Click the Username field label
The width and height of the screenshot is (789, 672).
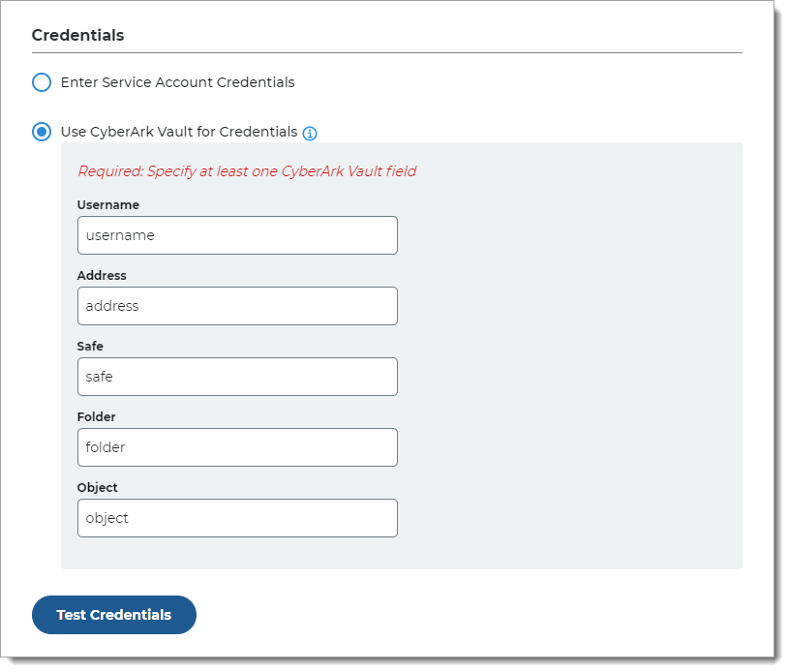click(x=108, y=205)
